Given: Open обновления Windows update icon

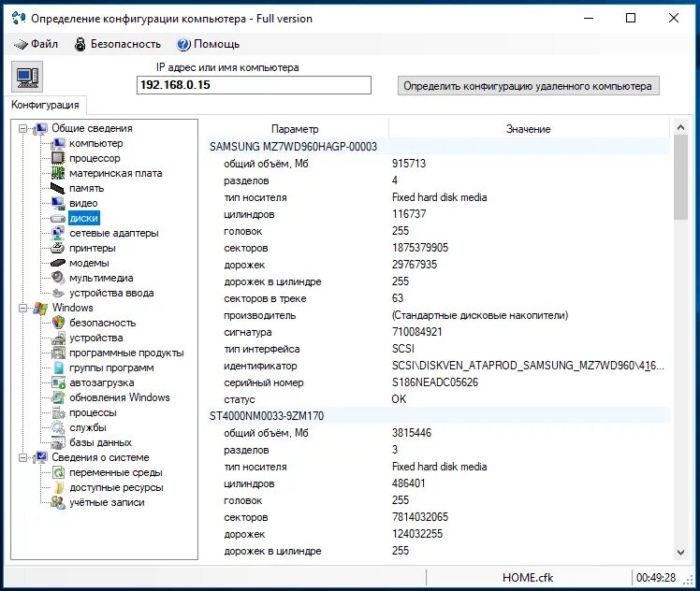Looking at the screenshot, I should [x=58, y=397].
